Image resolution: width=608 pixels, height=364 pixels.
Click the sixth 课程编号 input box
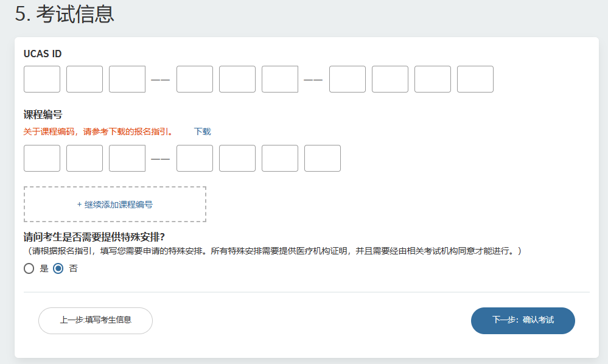point(279,158)
